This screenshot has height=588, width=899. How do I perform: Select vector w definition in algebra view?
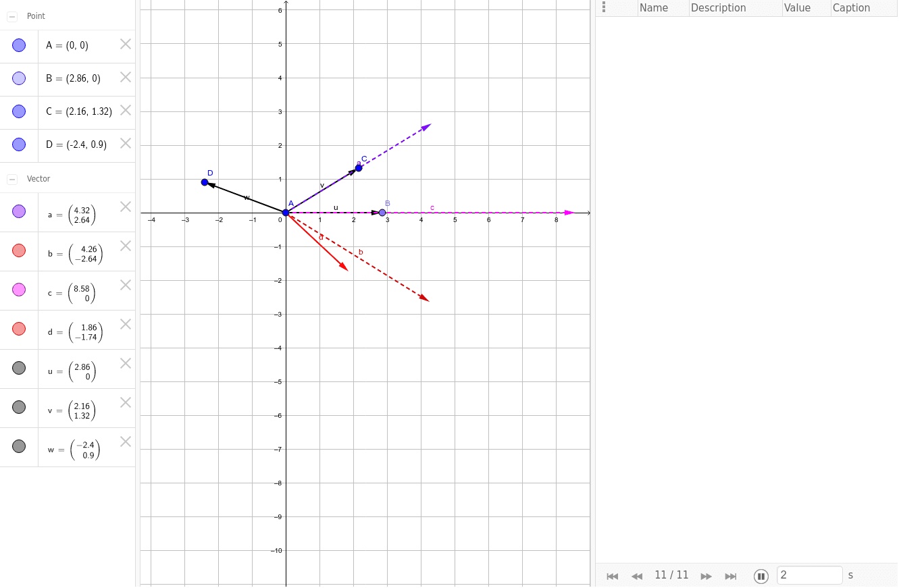(74, 450)
